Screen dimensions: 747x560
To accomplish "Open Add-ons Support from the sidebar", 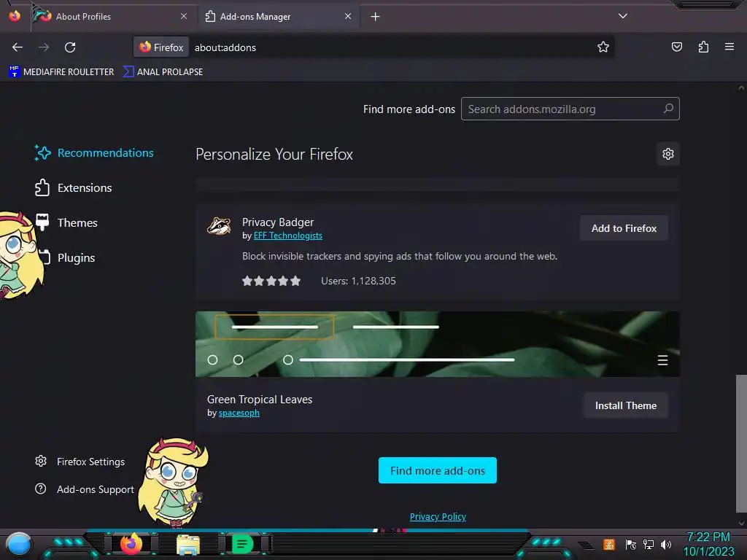I will [x=85, y=489].
